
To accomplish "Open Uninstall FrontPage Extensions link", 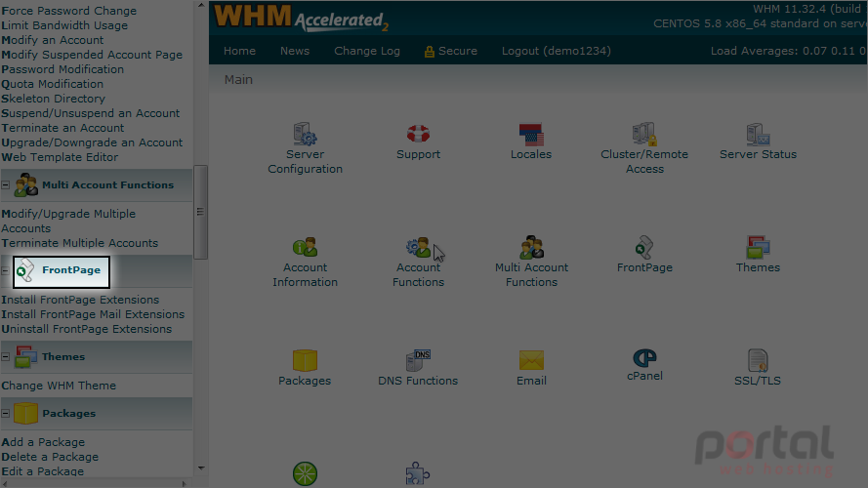I will point(86,329).
